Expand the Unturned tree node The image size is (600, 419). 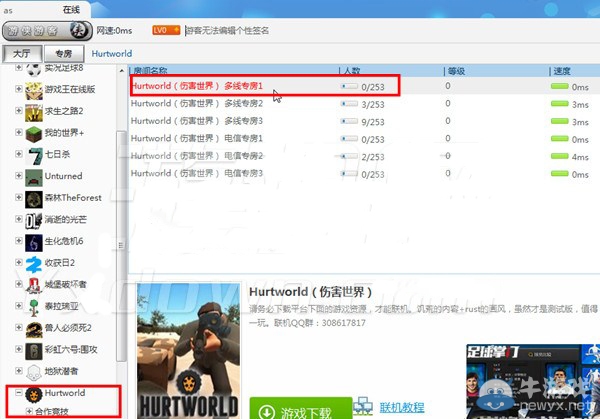pyautogui.click(x=18, y=176)
